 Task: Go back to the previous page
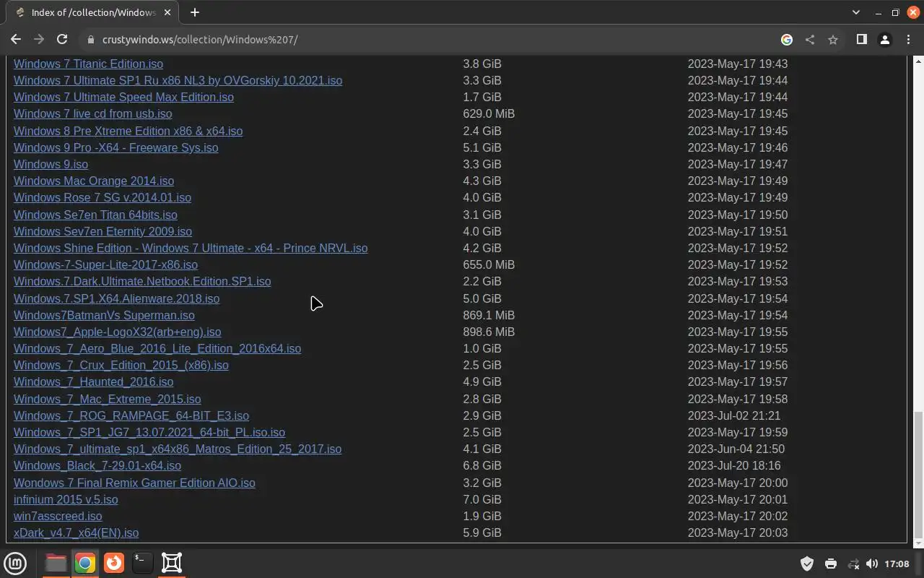(16, 40)
